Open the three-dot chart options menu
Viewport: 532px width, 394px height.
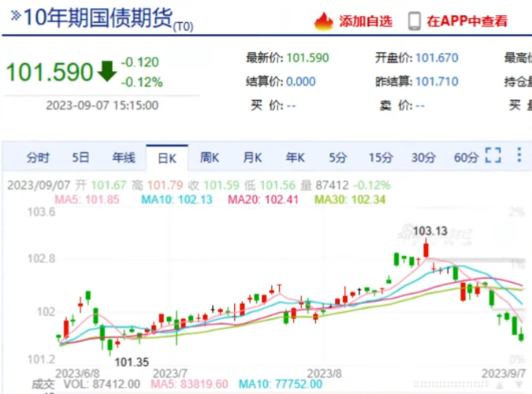pyautogui.click(x=519, y=155)
